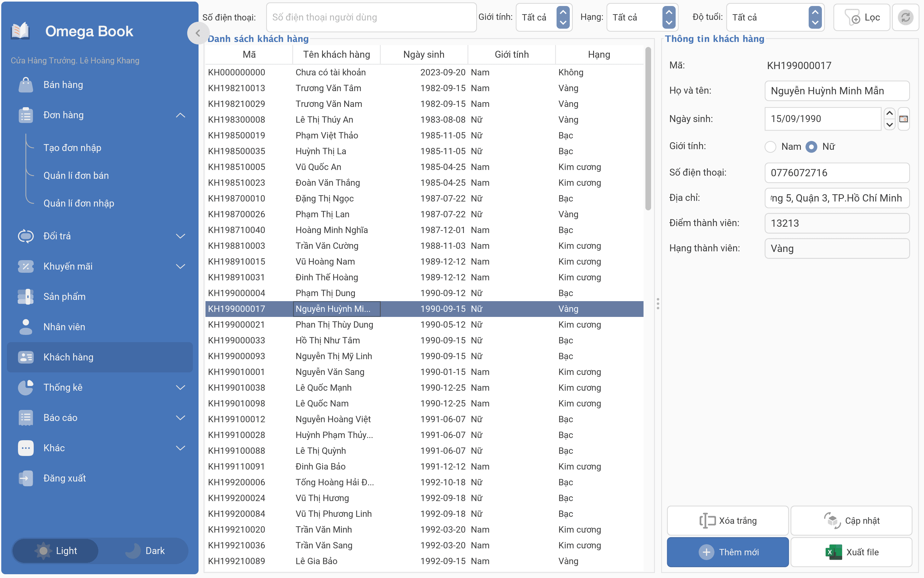Go to Tạo đơn nhập
The width and height of the screenshot is (924, 578).
(x=72, y=148)
